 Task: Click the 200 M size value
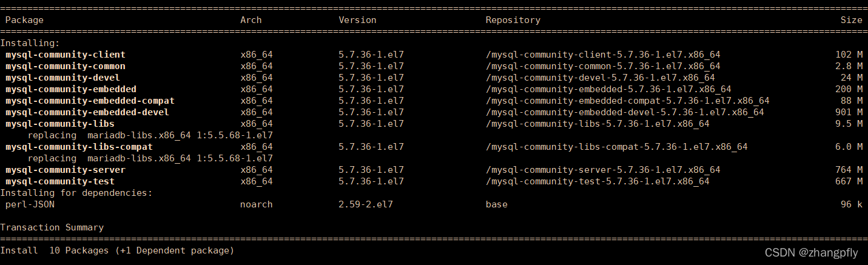tap(849, 89)
